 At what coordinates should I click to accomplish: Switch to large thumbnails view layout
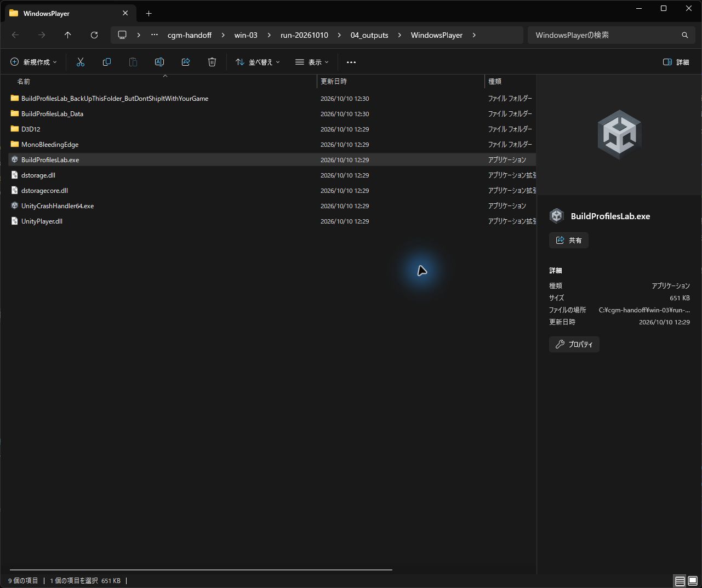tap(693, 581)
